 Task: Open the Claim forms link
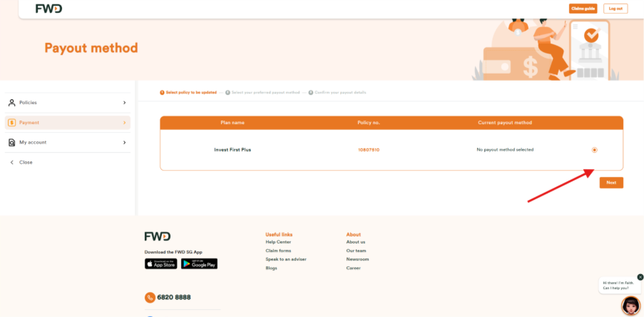278,251
